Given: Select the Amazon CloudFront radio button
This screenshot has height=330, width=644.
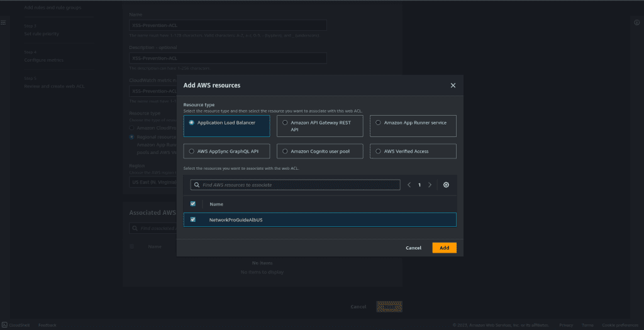Looking at the screenshot, I should pos(132,128).
